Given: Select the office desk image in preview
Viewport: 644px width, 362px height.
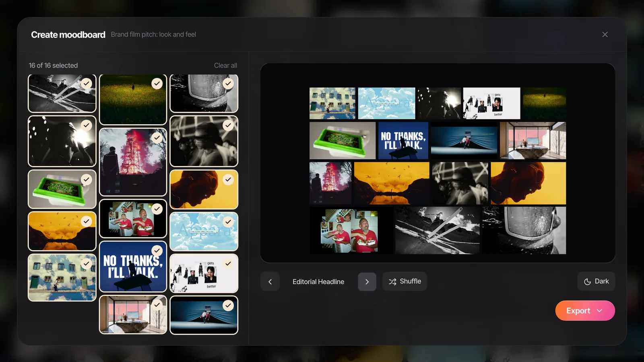Looking at the screenshot, I should click(x=533, y=141).
